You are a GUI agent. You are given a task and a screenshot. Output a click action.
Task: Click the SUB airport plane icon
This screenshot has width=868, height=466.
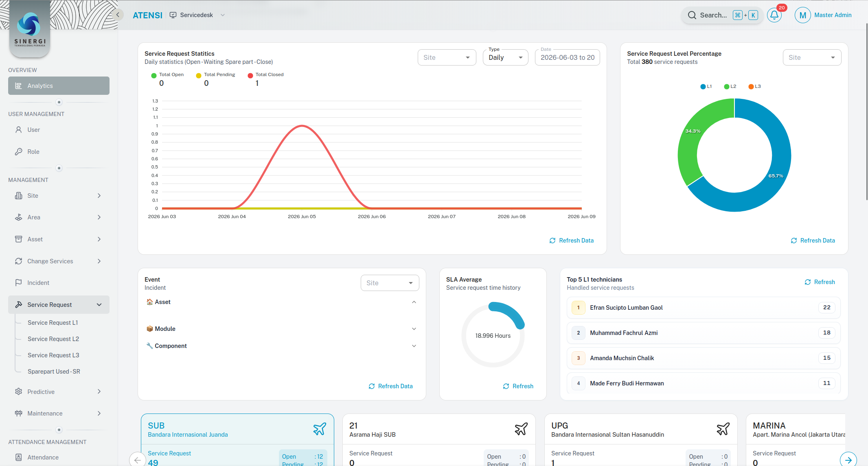pyautogui.click(x=320, y=429)
